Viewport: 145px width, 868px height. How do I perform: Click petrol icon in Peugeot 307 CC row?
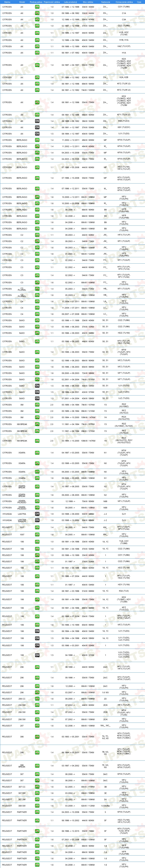tap(37, 787)
